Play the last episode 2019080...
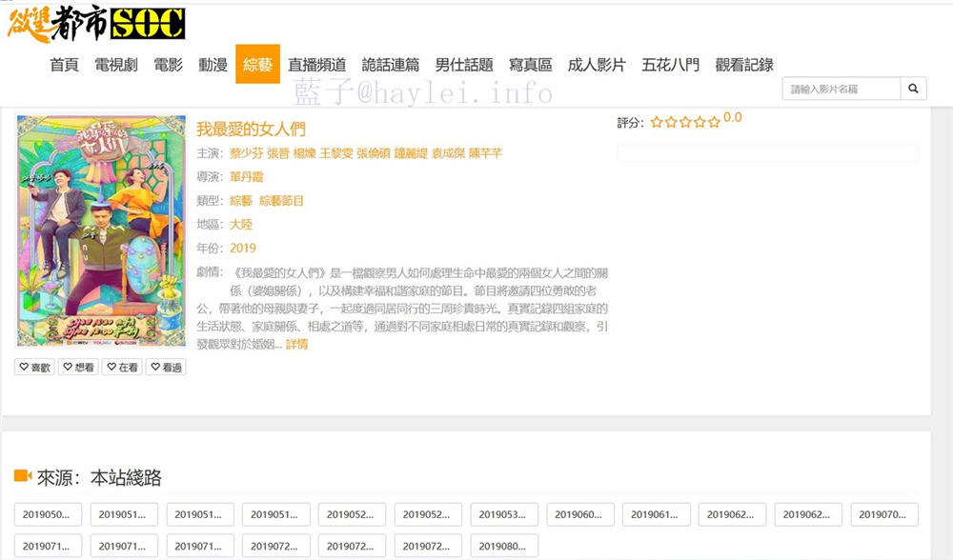Image resolution: width=953 pixels, height=560 pixels. [504, 546]
